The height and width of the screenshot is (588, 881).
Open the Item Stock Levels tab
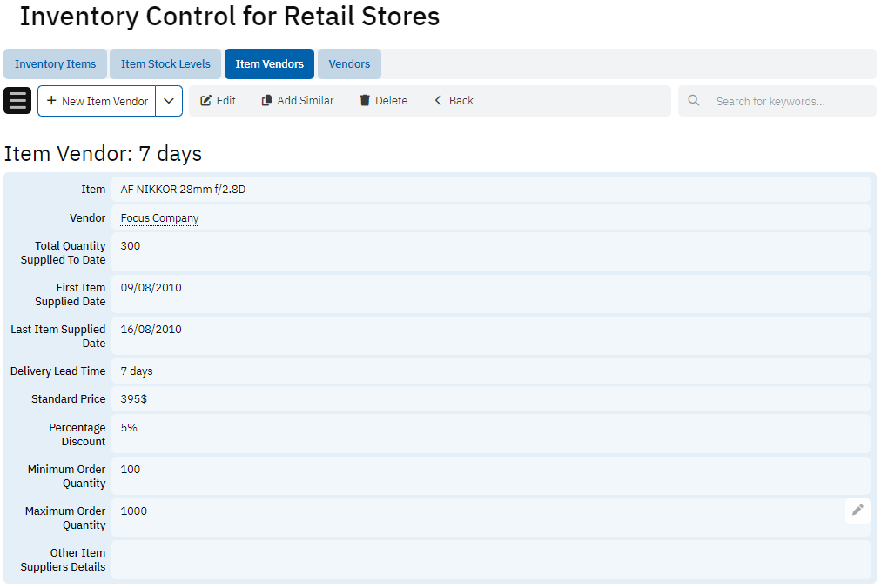click(165, 64)
